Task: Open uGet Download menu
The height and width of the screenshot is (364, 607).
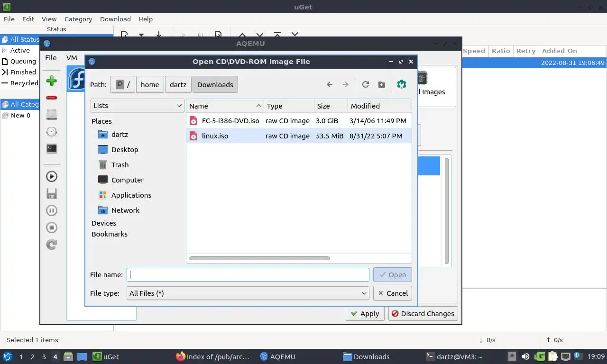Action: click(x=115, y=19)
